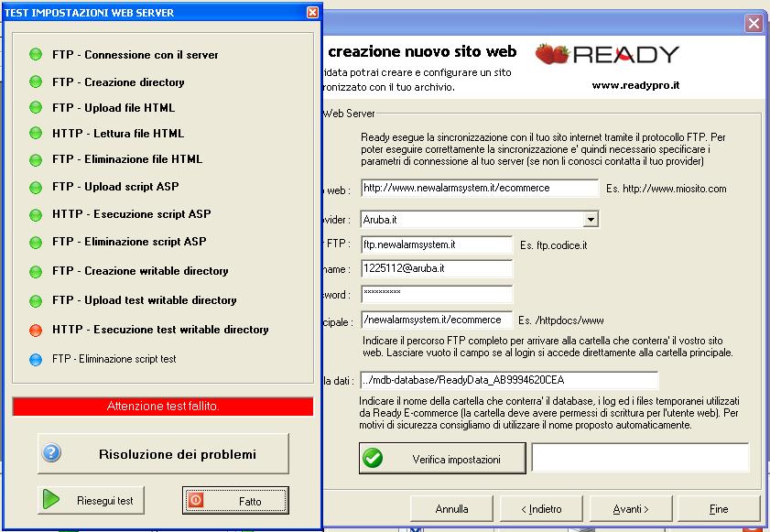Click the data folder field ../mdb-database/ReadyData
770x532 pixels.
tap(509, 380)
